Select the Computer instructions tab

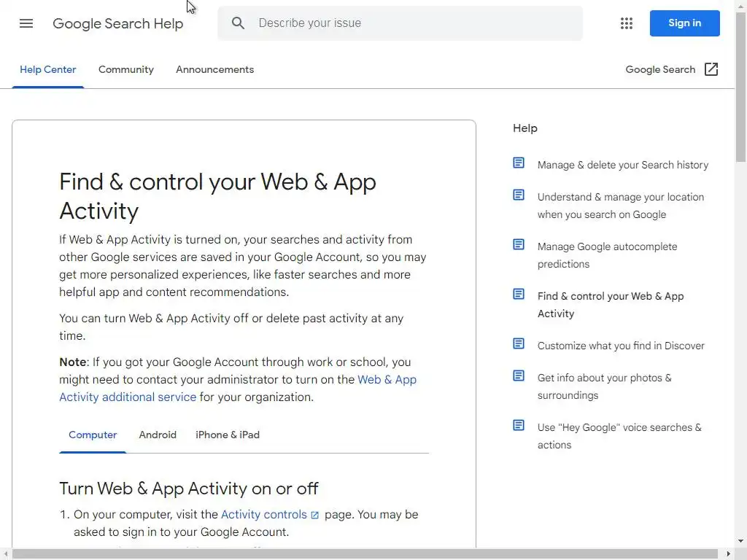(x=93, y=435)
